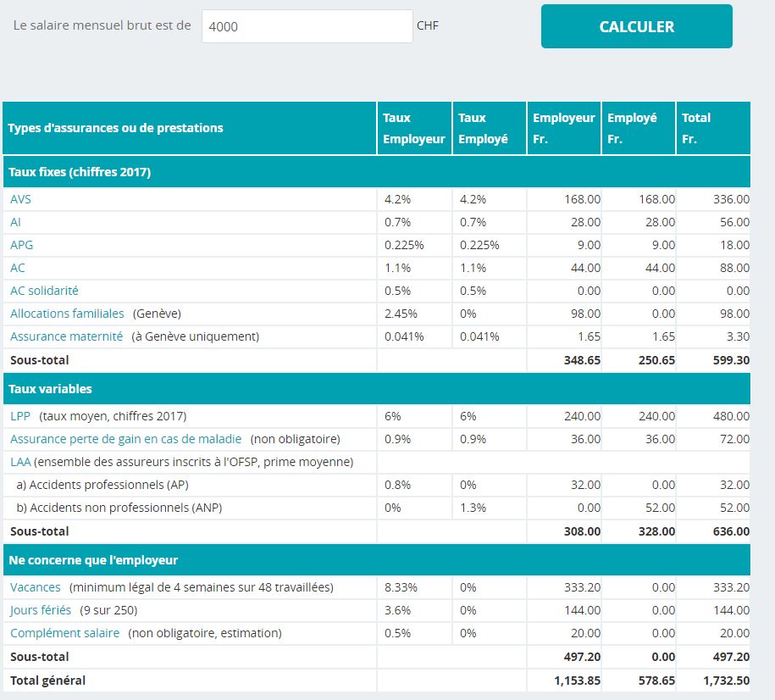The width and height of the screenshot is (775, 700).
Task: Follow the APG link
Action: point(22,245)
